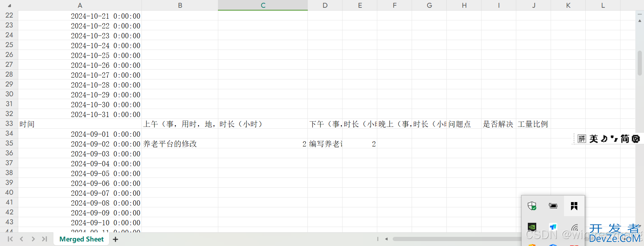Click cell 2024-10-21 0:00:00
The image size is (644, 246).
(x=80, y=15)
